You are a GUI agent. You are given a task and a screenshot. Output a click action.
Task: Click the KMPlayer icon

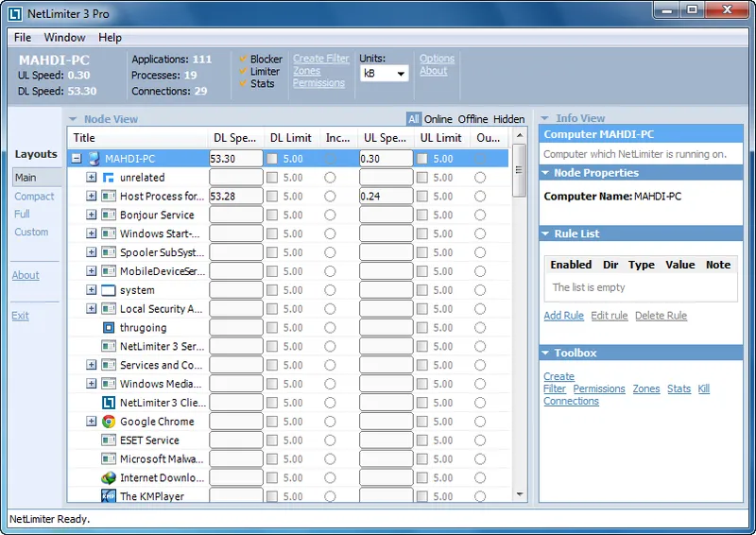(x=109, y=496)
